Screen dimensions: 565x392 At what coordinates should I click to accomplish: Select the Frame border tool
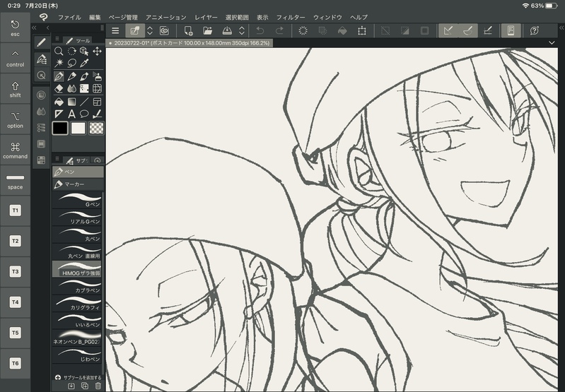point(97,102)
